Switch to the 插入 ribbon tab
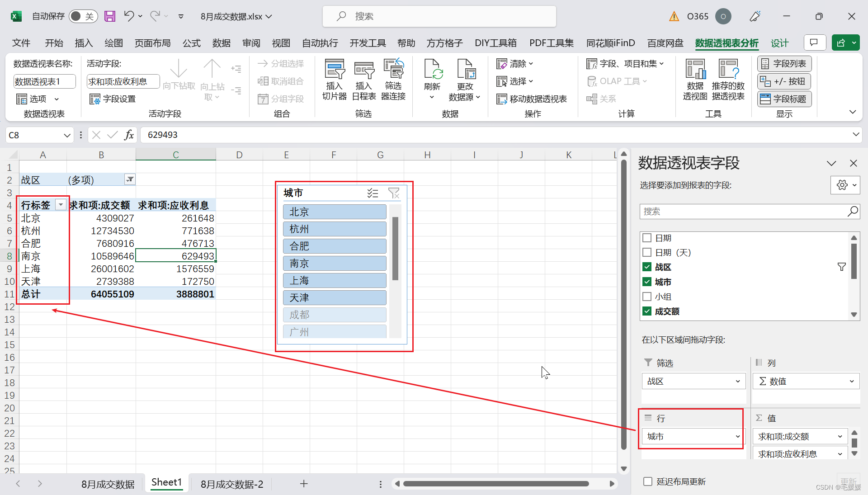The height and width of the screenshot is (495, 868). [84, 43]
